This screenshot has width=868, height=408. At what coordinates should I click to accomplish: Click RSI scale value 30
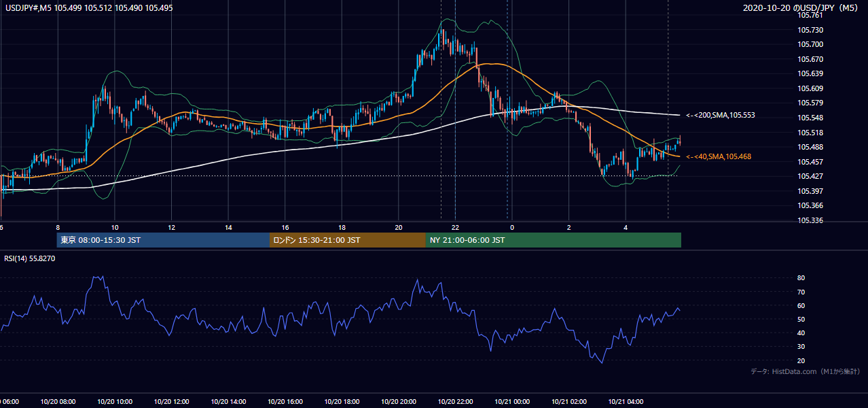[x=801, y=347]
